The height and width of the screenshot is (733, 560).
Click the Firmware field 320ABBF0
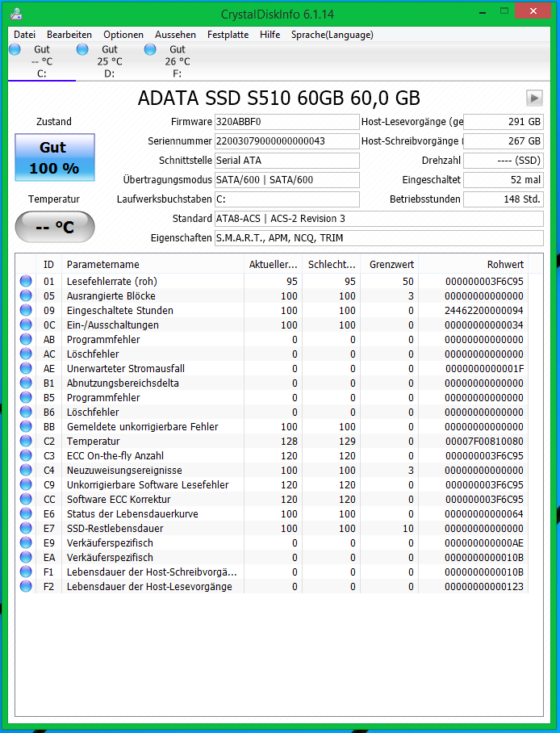click(287, 122)
